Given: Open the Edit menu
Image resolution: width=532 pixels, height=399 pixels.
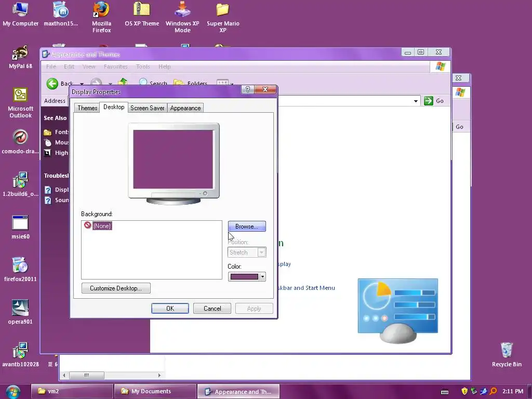Looking at the screenshot, I should (69, 66).
